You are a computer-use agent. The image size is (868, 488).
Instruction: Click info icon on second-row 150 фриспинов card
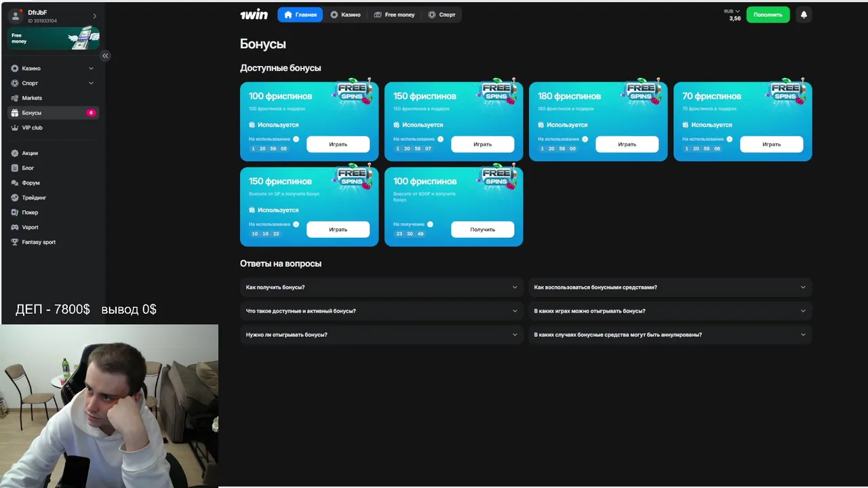(296, 224)
